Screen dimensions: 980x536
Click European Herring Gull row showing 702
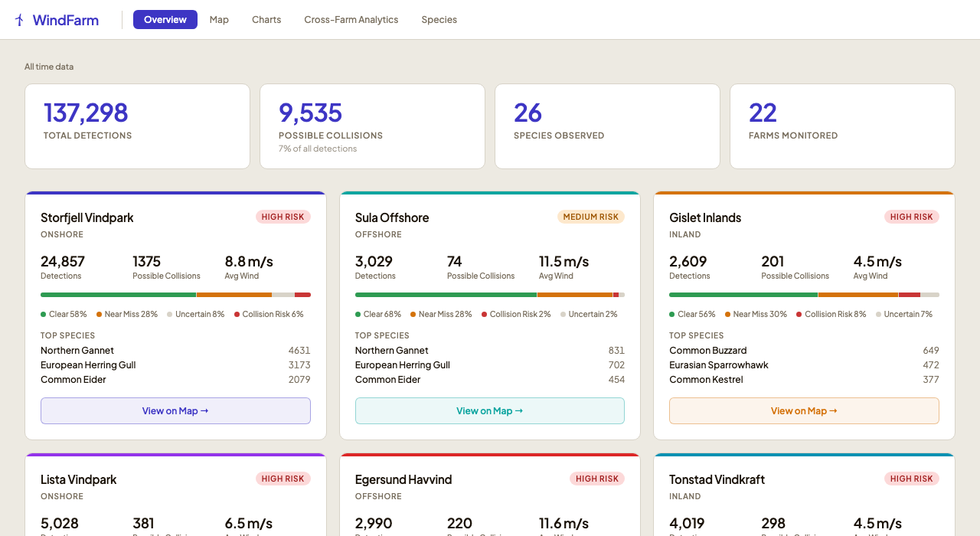490,365
